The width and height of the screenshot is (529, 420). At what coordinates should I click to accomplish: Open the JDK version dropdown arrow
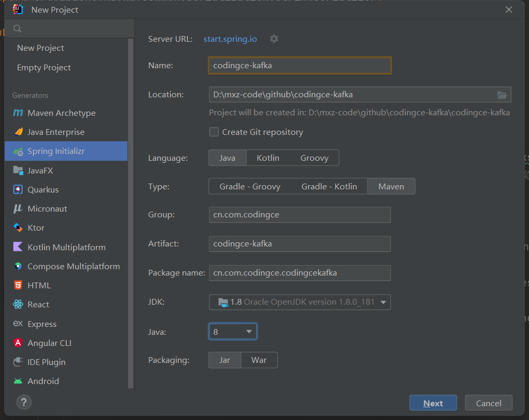(x=383, y=302)
